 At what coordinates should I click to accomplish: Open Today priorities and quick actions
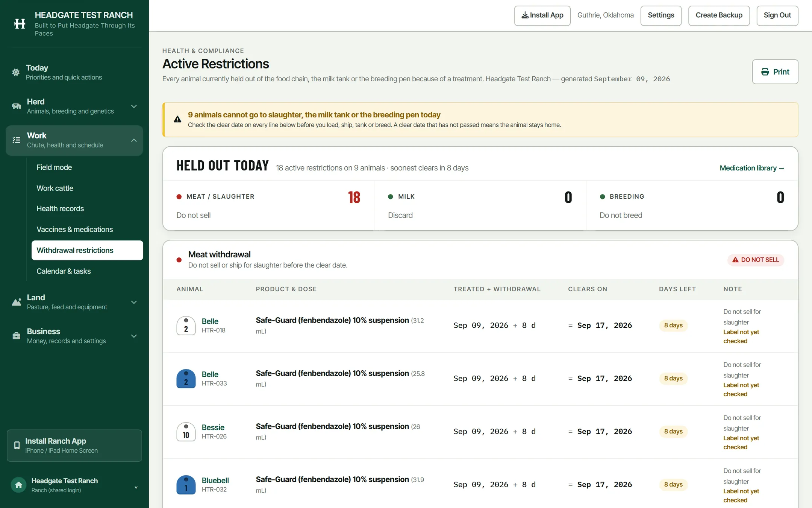[74, 72]
